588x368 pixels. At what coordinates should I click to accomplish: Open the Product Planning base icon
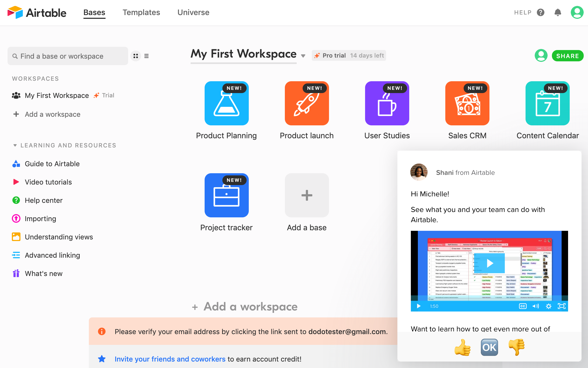pos(226,103)
